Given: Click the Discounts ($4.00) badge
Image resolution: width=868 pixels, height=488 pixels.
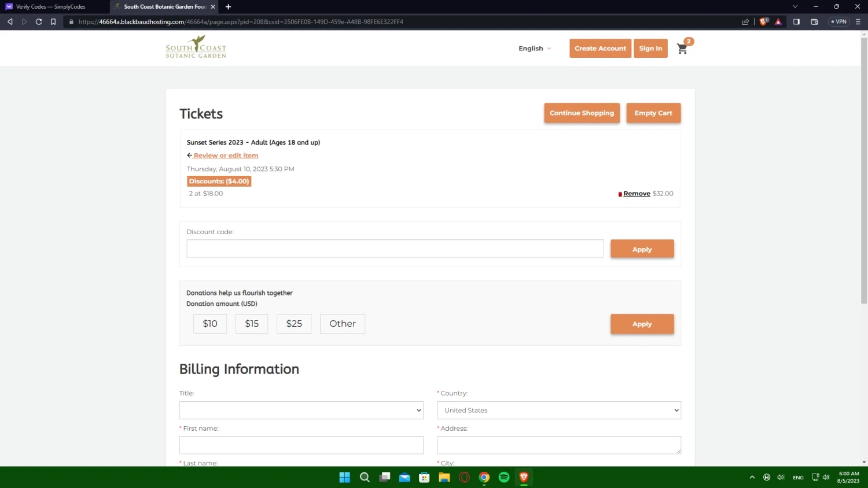Looking at the screenshot, I should click(219, 181).
